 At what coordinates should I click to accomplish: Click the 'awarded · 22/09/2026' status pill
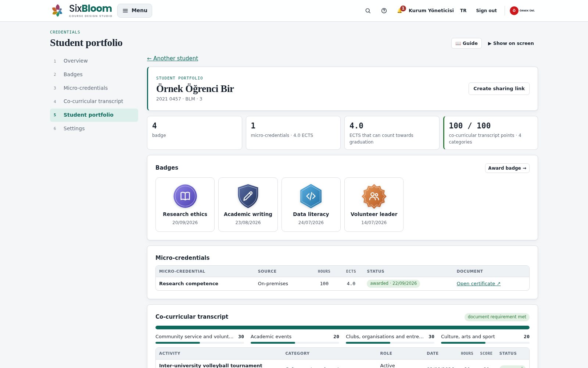[x=393, y=283]
